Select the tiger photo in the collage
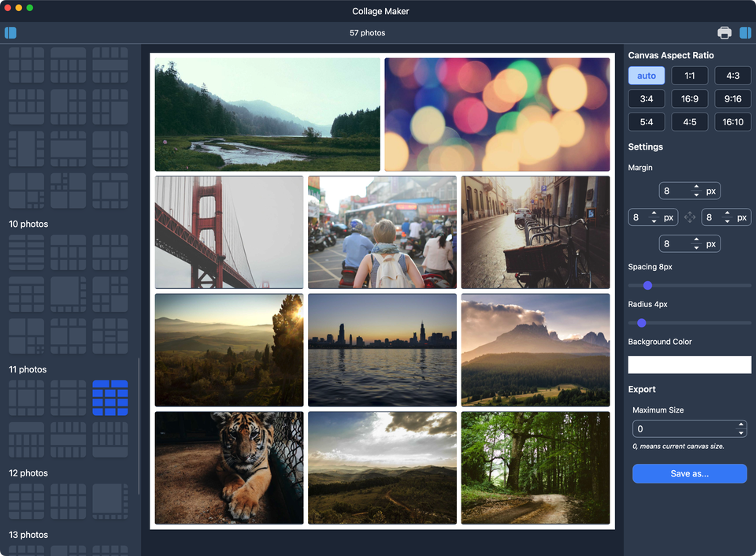The image size is (756, 556). (228, 467)
